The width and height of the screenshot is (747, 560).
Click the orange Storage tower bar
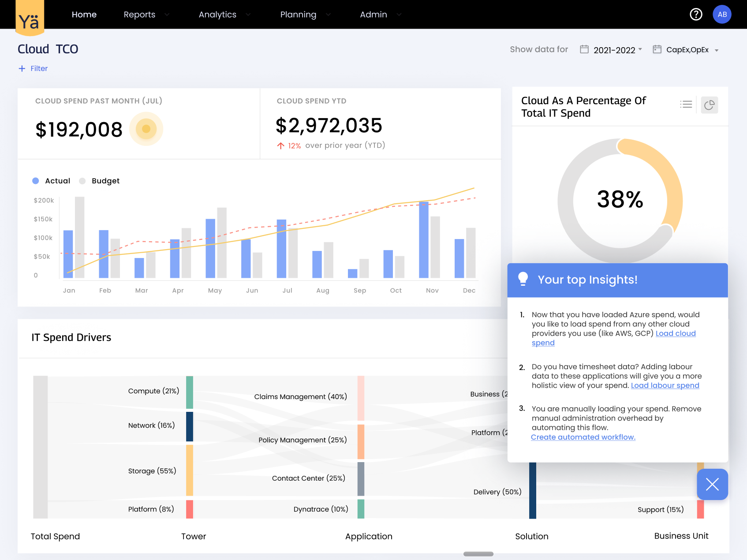190,470
